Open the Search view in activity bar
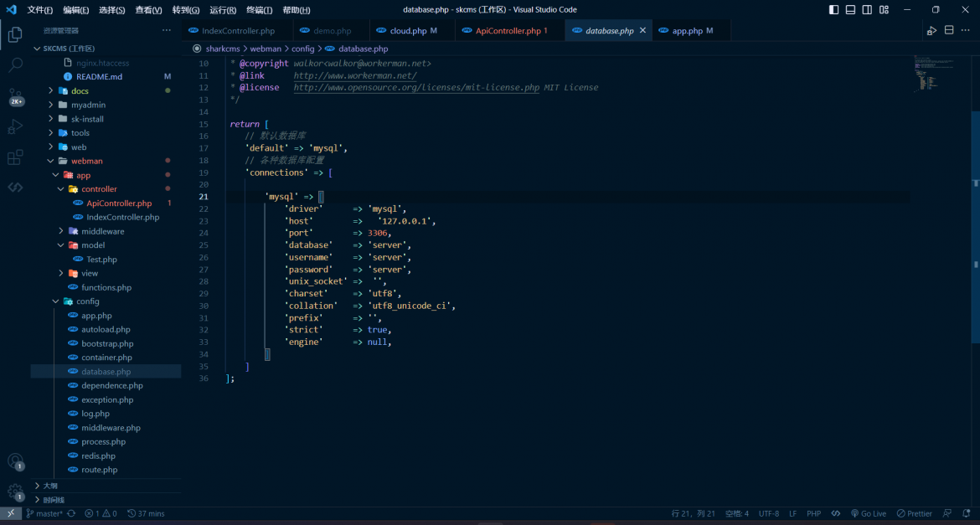 [15, 64]
